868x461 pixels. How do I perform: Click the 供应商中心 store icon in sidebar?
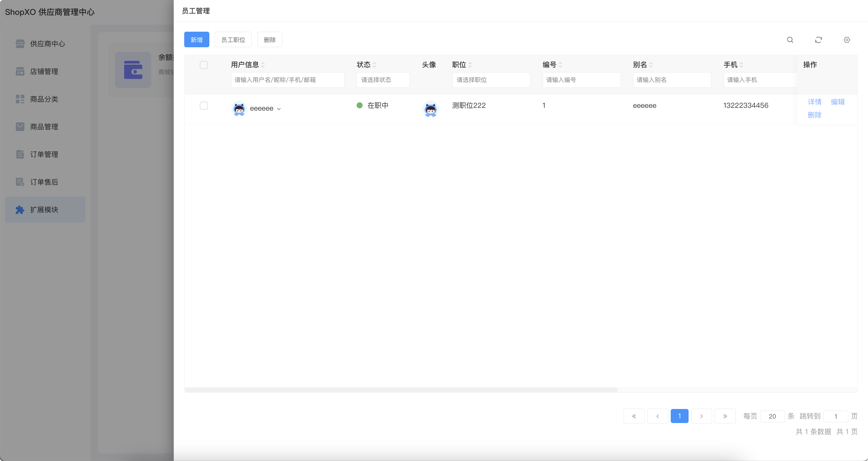(x=20, y=44)
